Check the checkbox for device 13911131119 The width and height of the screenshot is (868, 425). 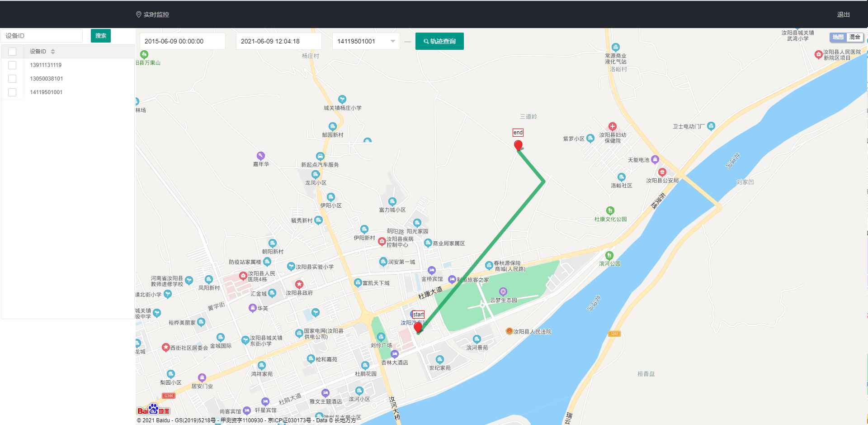click(12, 65)
